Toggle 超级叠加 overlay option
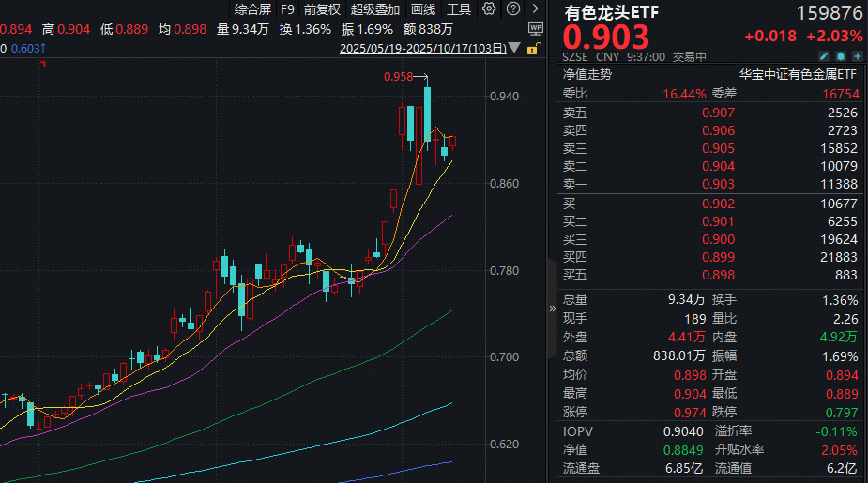This screenshot has width=868, height=483. [374, 9]
